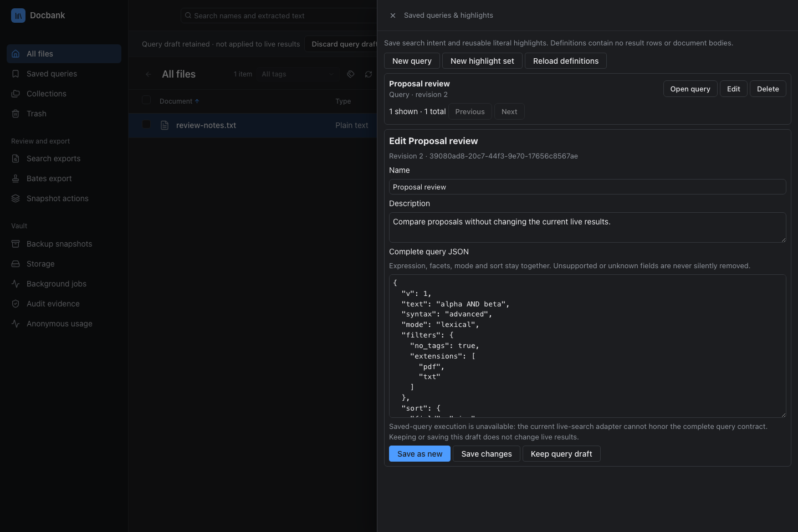
Task: Click the Search exports icon
Action: 16,158
